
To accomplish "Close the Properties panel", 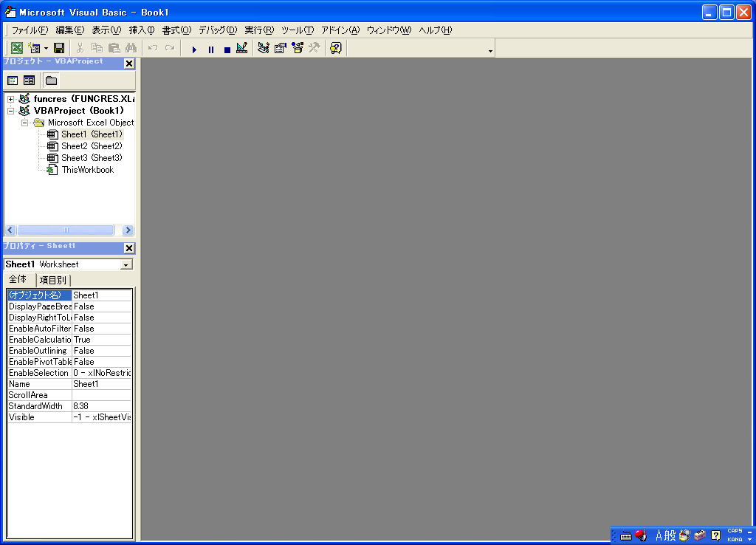I will pos(129,248).
